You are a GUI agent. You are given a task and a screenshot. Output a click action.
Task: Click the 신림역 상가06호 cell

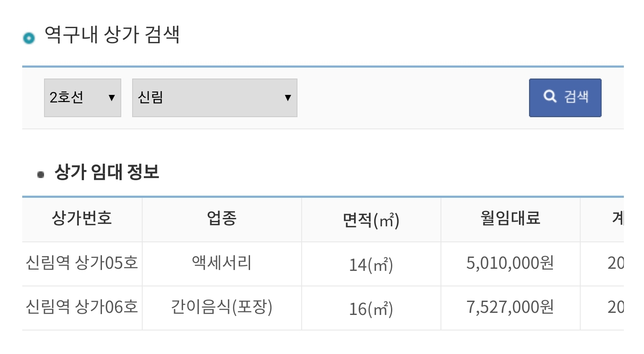(x=82, y=307)
